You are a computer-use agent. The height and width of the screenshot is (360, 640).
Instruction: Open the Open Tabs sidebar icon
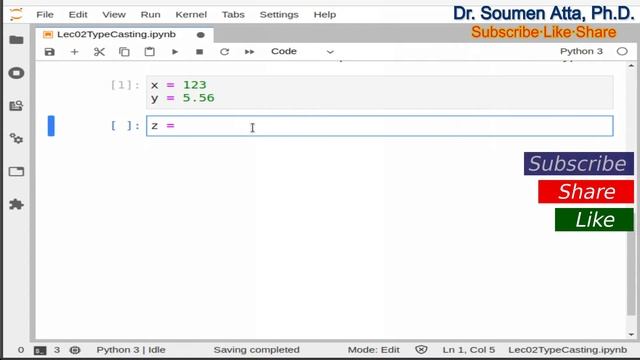(16, 171)
